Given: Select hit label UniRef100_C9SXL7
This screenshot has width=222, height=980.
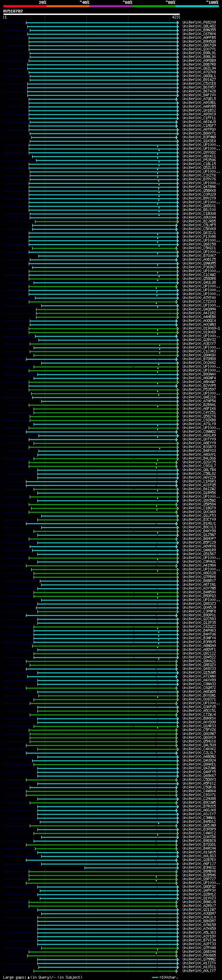Looking at the screenshot, I should coord(199,465).
